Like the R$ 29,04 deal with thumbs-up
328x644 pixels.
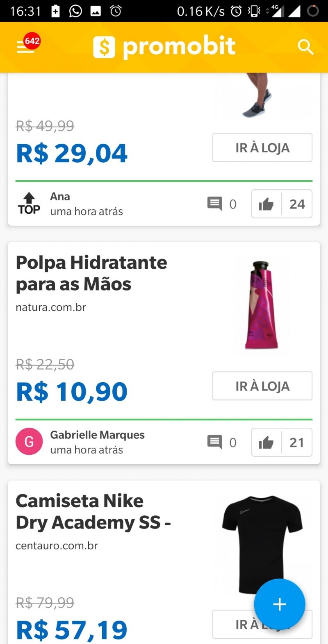(x=266, y=204)
